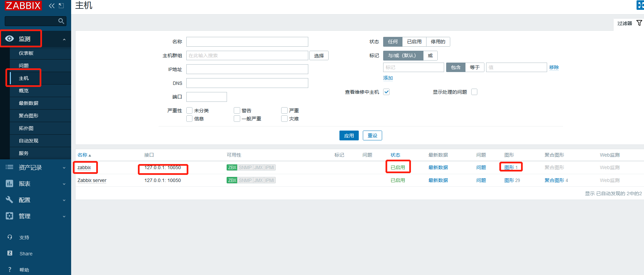Click the 端口 input field
The image size is (644, 275).
click(x=207, y=97)
